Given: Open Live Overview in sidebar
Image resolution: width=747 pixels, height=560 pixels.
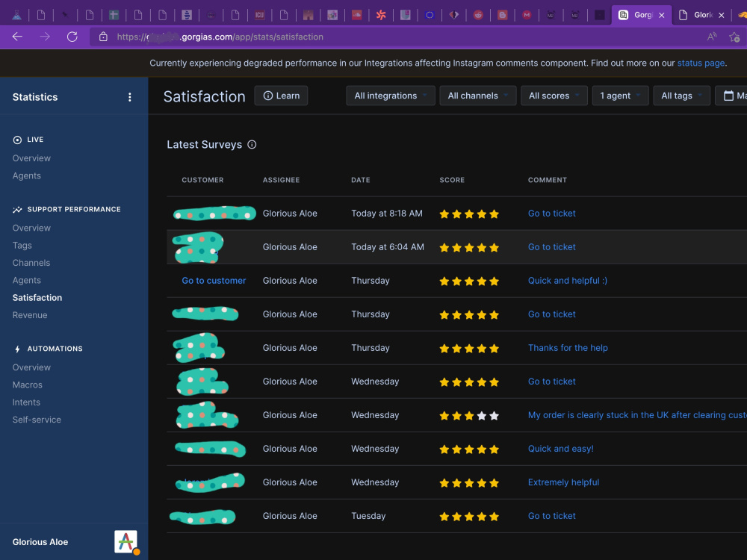Looking at the screenshot, I should [31, 158].
